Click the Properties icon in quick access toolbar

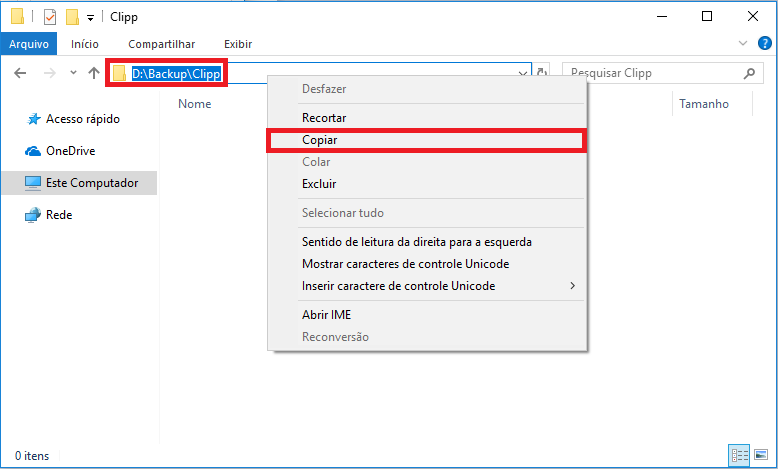[x=50, y=17]
